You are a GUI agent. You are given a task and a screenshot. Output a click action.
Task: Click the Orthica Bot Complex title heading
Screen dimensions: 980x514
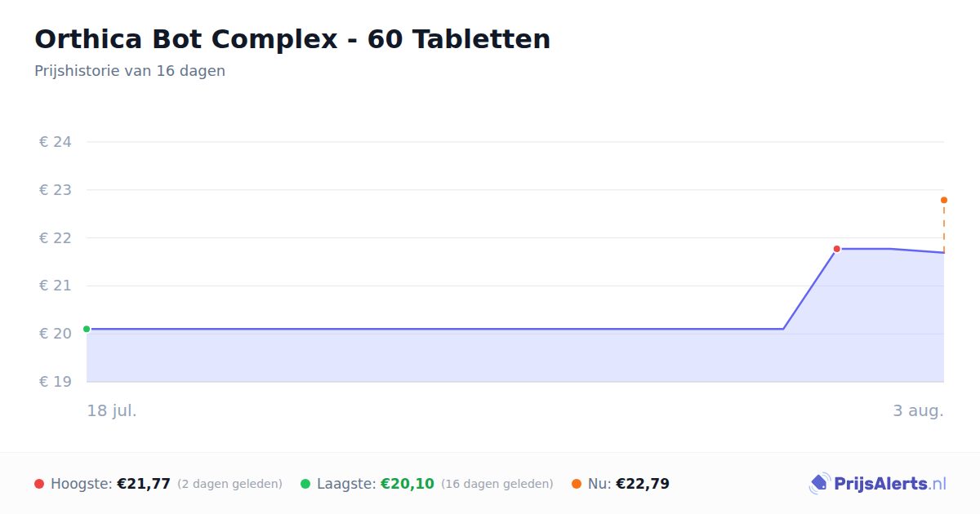[x=292, y=39]
